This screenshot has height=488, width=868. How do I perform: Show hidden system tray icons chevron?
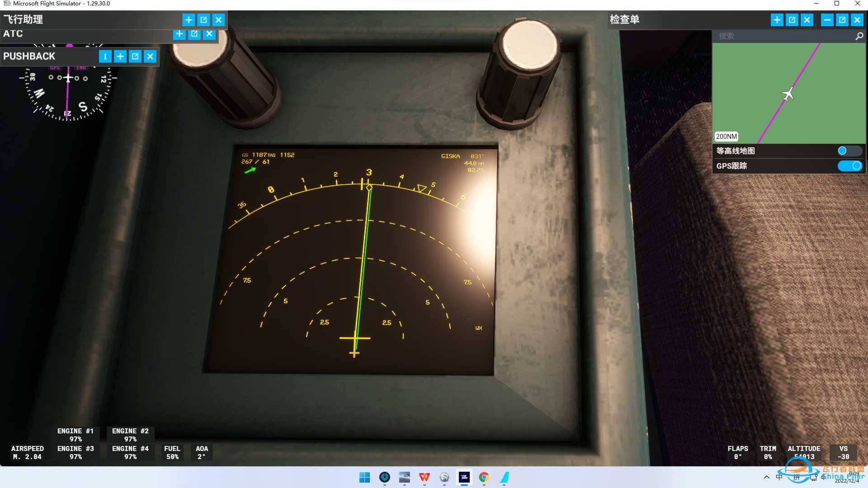coord(766,477)
